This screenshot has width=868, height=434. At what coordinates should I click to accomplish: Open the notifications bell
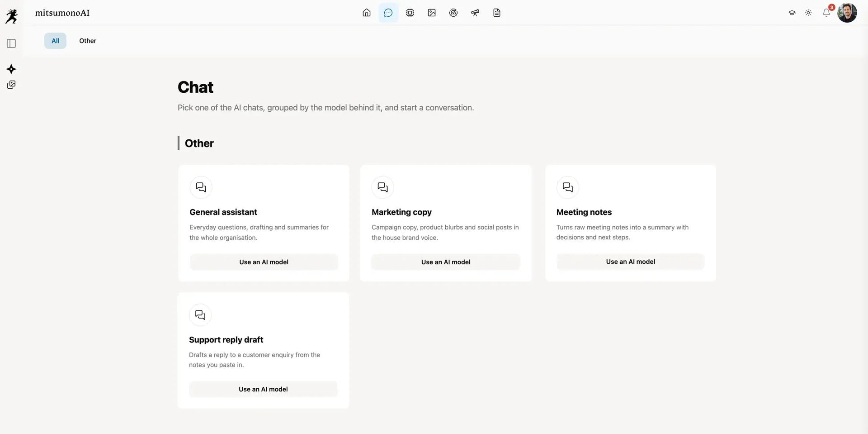[826, 13]
